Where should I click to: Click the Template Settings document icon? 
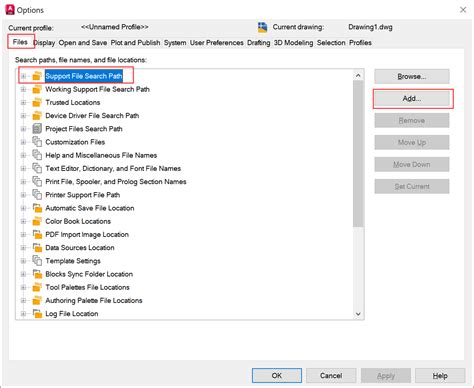[x=37, y=261]
